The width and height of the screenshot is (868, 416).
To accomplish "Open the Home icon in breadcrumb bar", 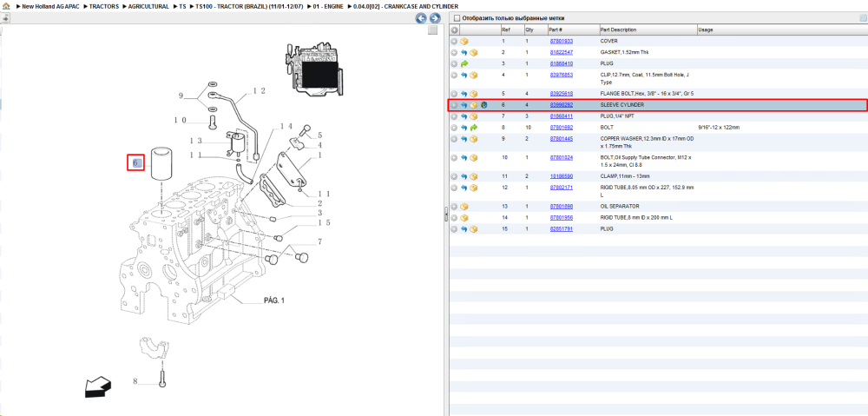I will (6, 6).
